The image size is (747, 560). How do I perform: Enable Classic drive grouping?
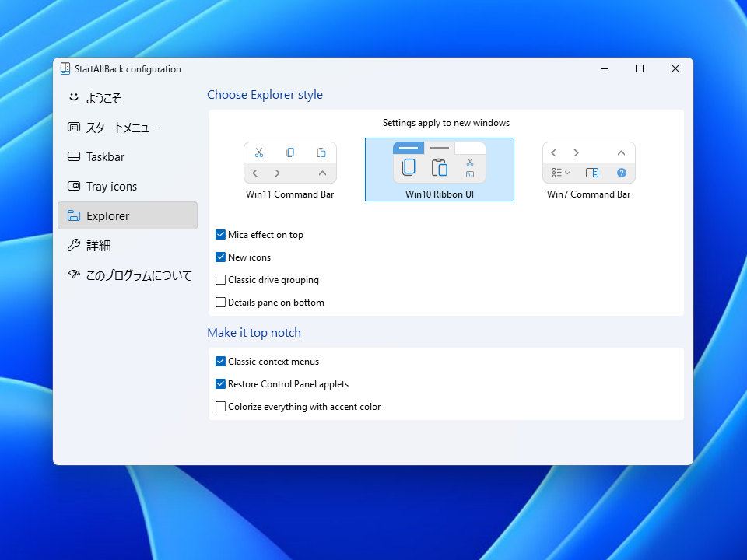(220, 279)
